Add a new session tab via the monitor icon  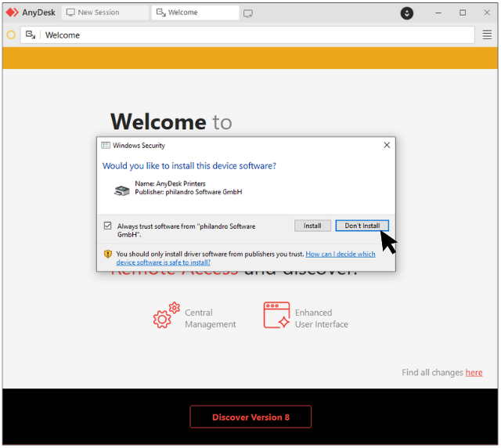tap(248, 13)
